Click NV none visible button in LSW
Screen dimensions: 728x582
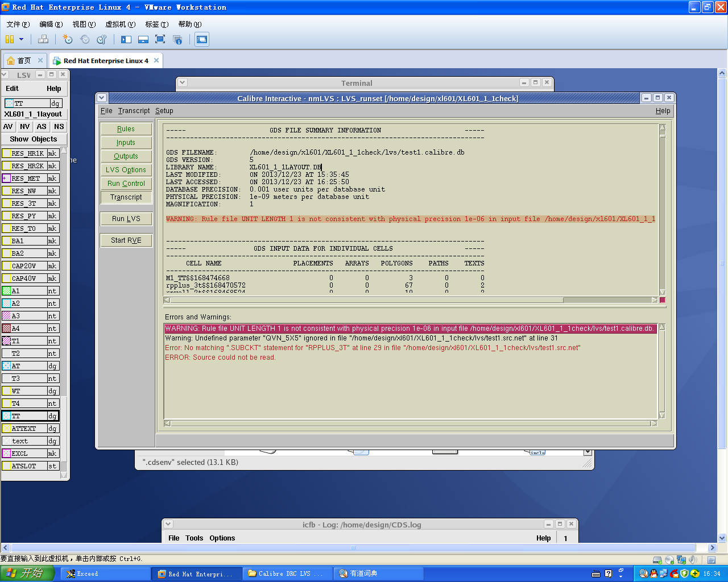click(25, 127)
